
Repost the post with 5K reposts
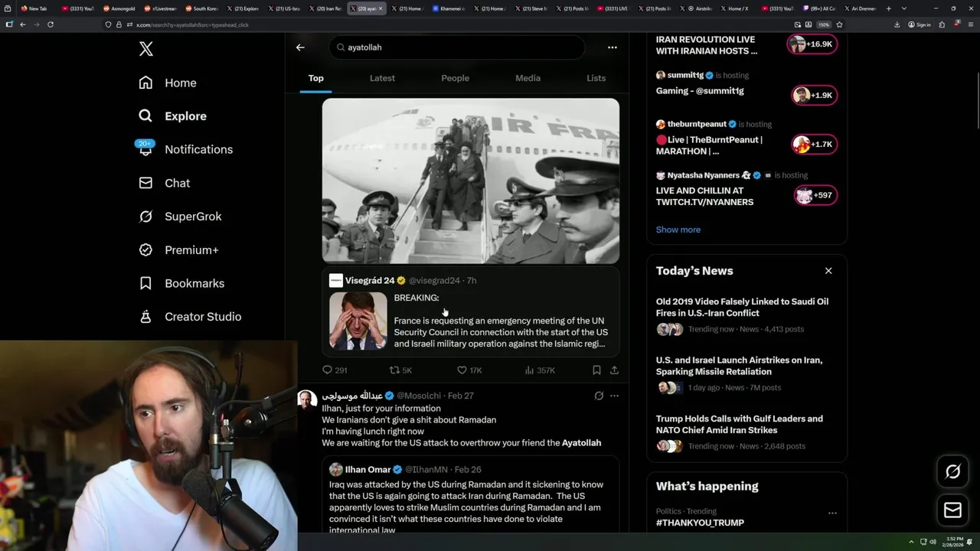(x=400, y=370)
